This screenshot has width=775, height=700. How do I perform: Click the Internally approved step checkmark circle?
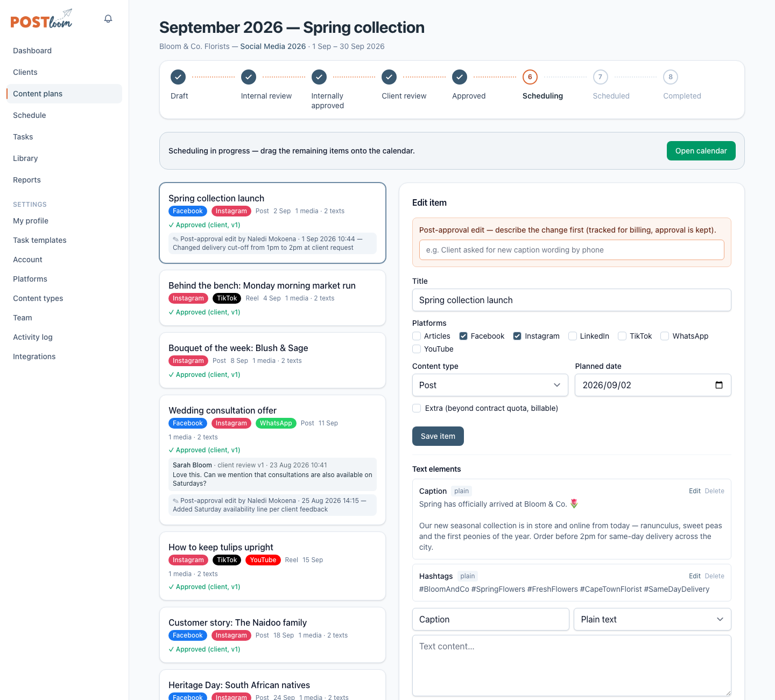pyautogui.click(x=319, y=77)
